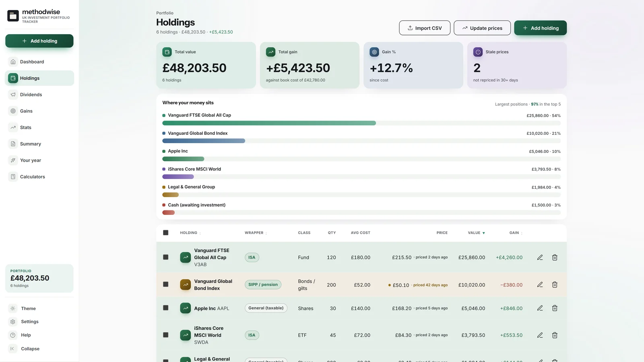
Task: Click the Cash (awaiting investment) allocation bar
Action: [361, 212]
